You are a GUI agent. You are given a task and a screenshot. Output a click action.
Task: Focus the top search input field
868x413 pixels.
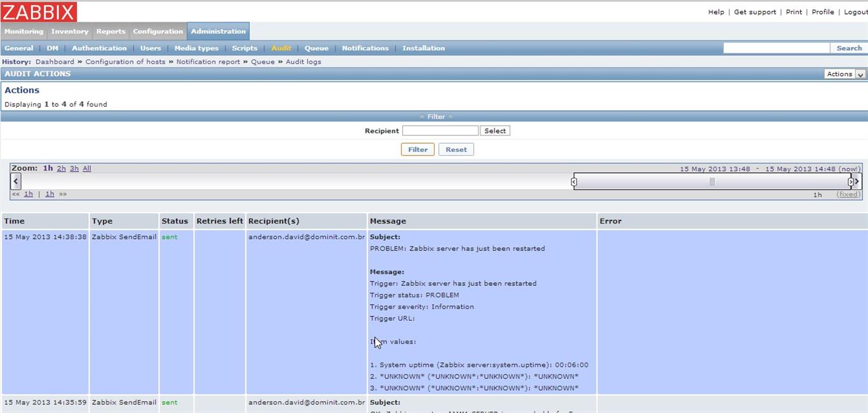(776, 48)
